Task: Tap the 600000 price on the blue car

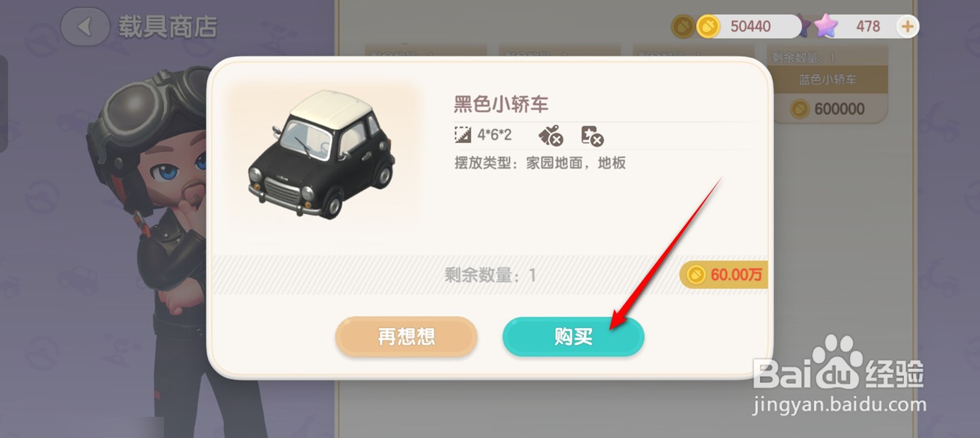Action: point(839,109)
